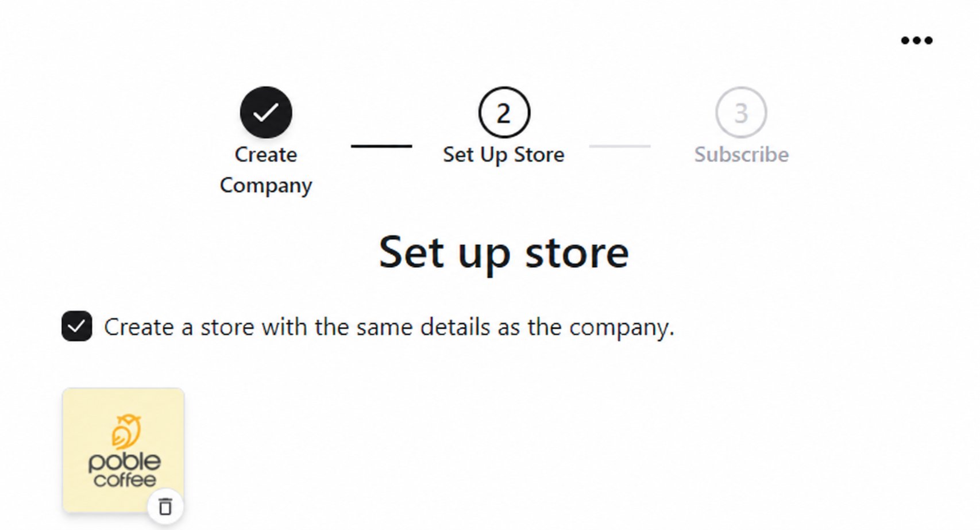980x530 pixels.
Task: Click the grey connector line before Subscribe
Action: 620,146
